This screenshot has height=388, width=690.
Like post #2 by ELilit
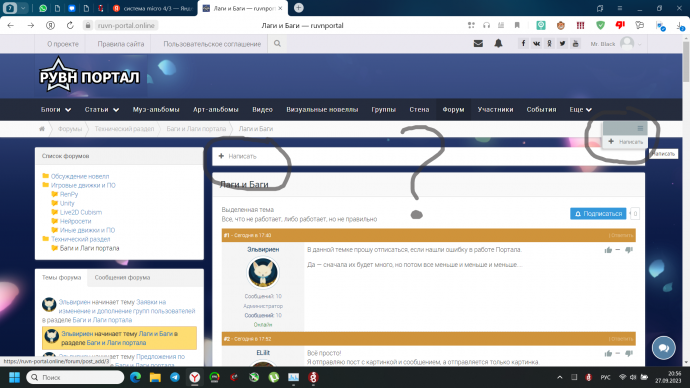click(x=608, y=353)
